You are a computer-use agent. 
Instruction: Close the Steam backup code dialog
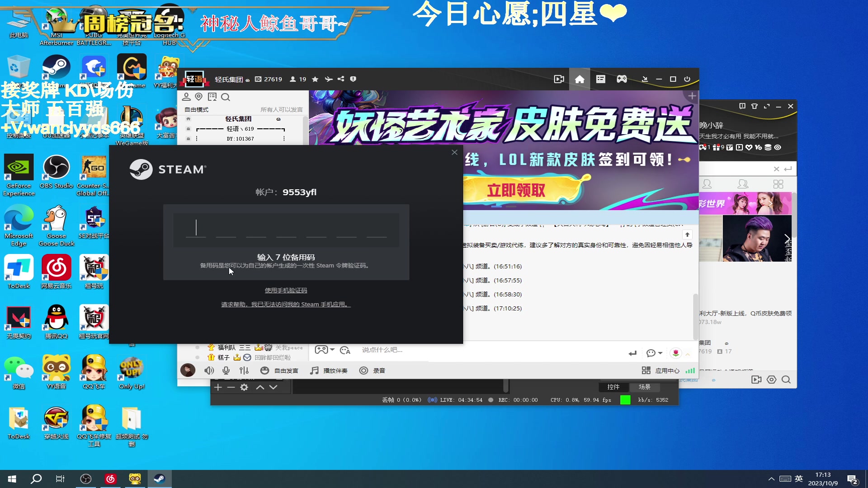tap(454, 152)
